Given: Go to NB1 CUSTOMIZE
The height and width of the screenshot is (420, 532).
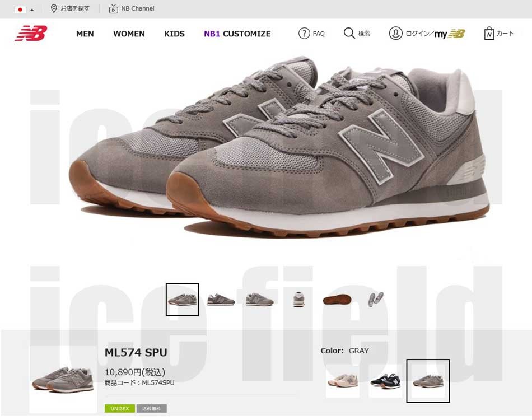Looking at the screenshot, I should tap(237, 34).
